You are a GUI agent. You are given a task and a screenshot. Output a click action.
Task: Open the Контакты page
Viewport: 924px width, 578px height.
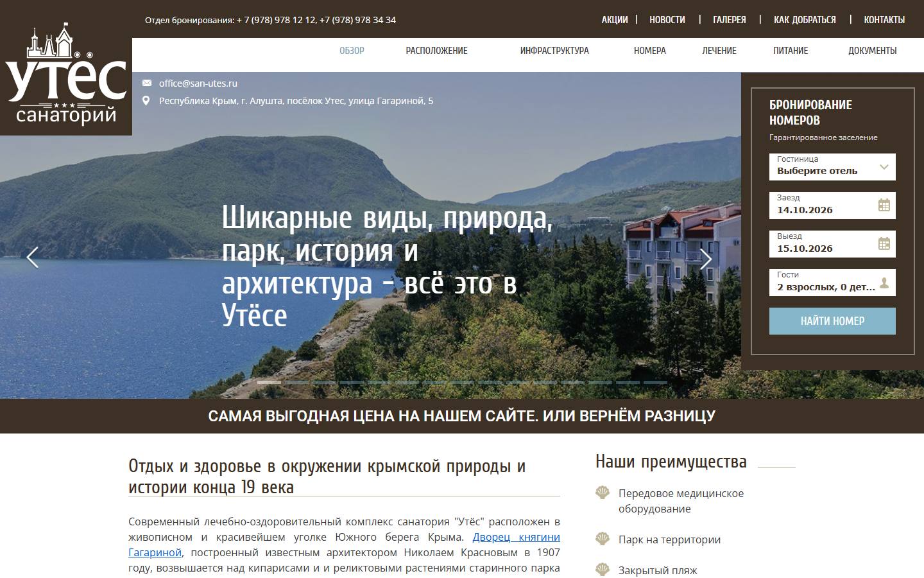tap(884, 20)
